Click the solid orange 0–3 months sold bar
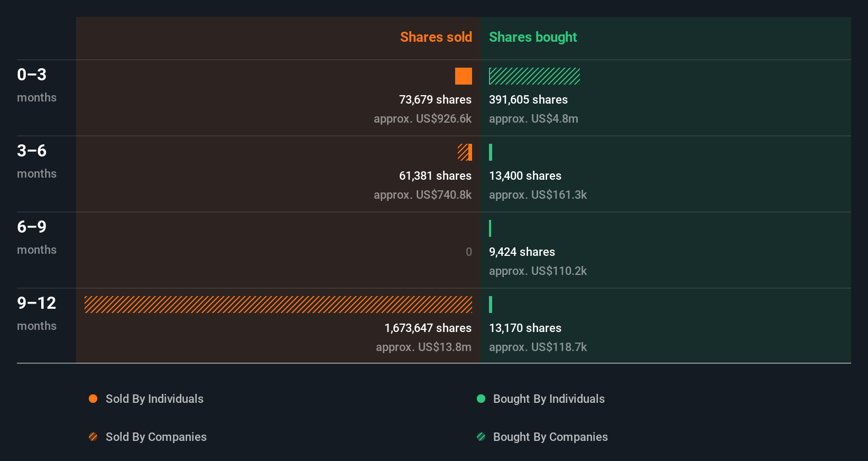This screenshot has width=868, height=461. 464,76
